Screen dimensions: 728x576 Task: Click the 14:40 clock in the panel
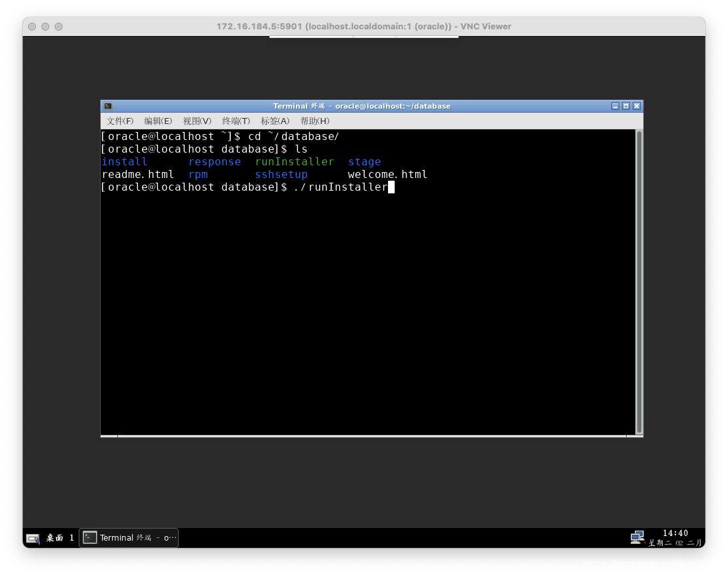coord(675,533)
